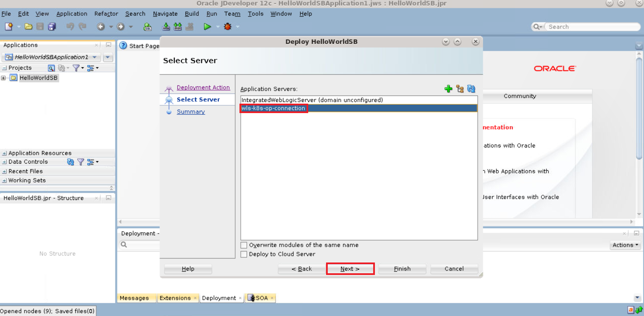
Task: Open the SQL worksheet toolbar icon
Action: (x=148, y=27)
